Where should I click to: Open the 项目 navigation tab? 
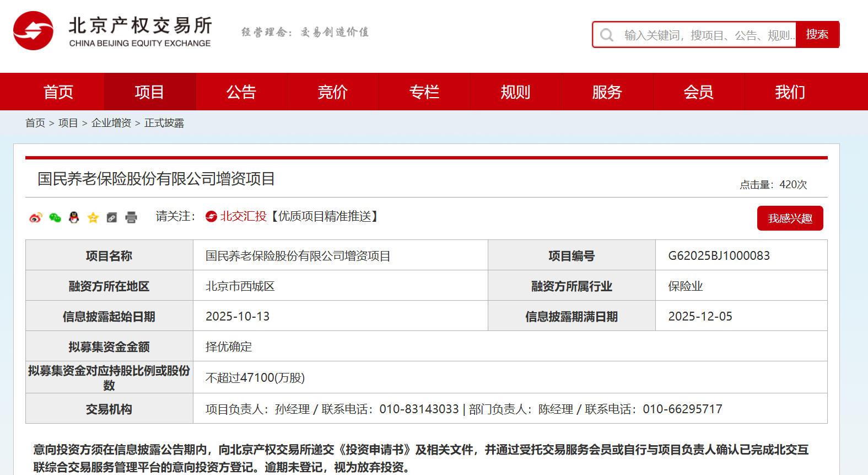coord(149,92)
